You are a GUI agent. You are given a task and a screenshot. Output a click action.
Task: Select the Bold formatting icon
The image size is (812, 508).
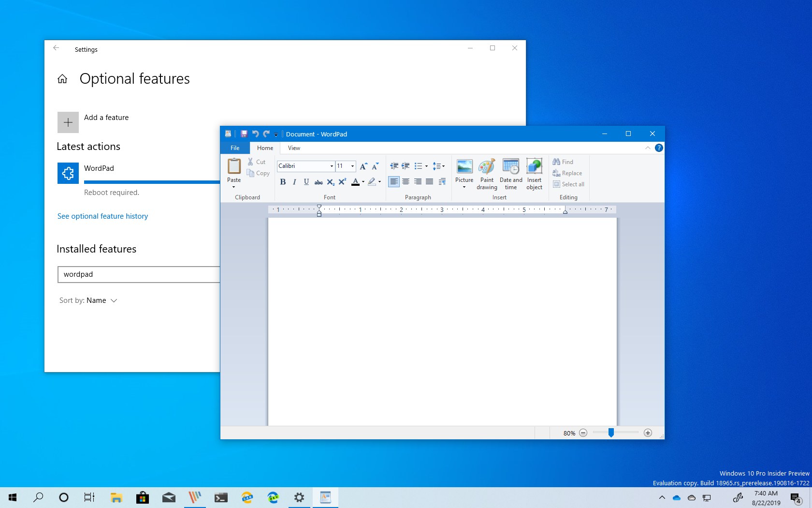pos(283,182)
